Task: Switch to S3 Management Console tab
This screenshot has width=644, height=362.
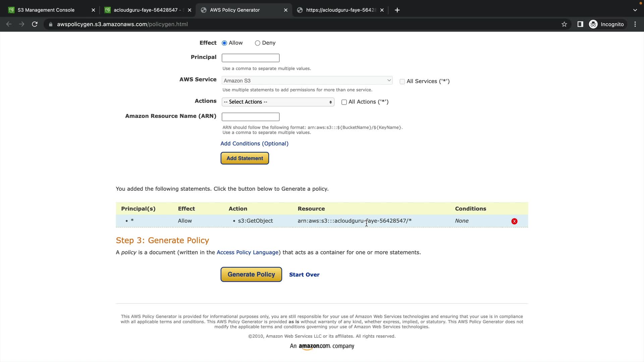Action: 46,10
